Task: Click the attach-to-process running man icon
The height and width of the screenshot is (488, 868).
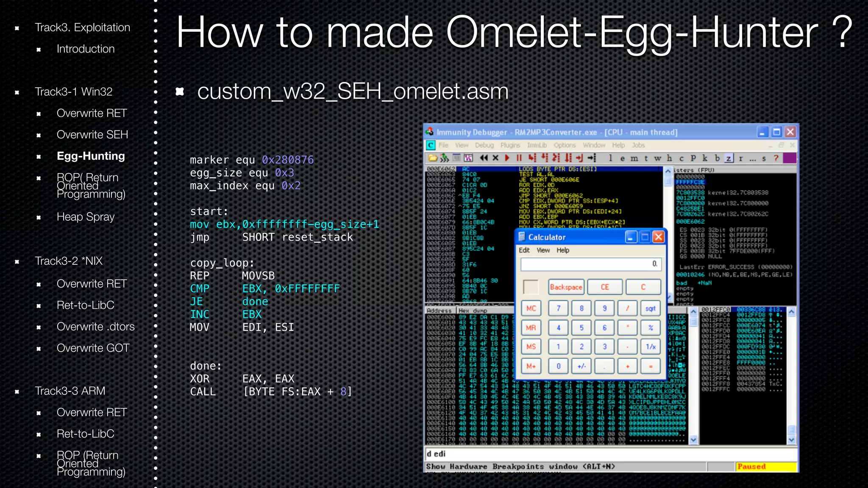Action: point(444,158)
